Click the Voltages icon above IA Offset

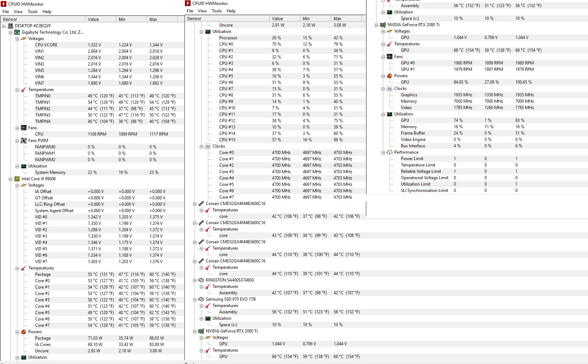pyautogui.click(x=24, y=185)
